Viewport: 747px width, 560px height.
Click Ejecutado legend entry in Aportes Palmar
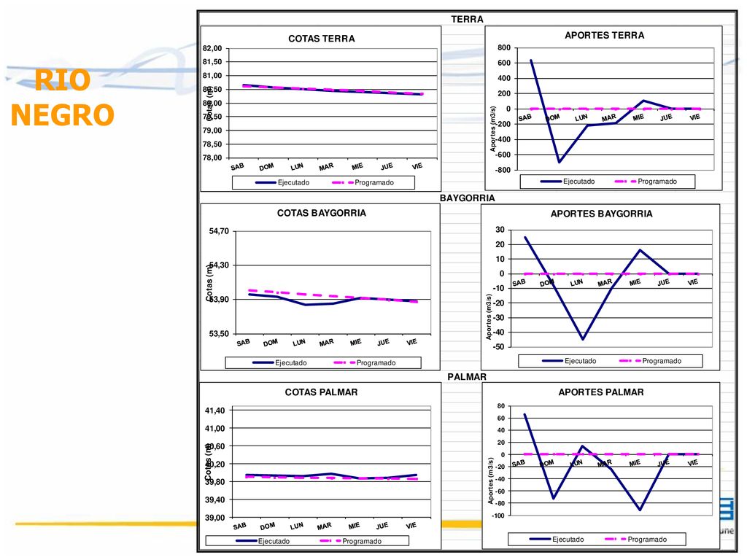click(x=557, y=540)
